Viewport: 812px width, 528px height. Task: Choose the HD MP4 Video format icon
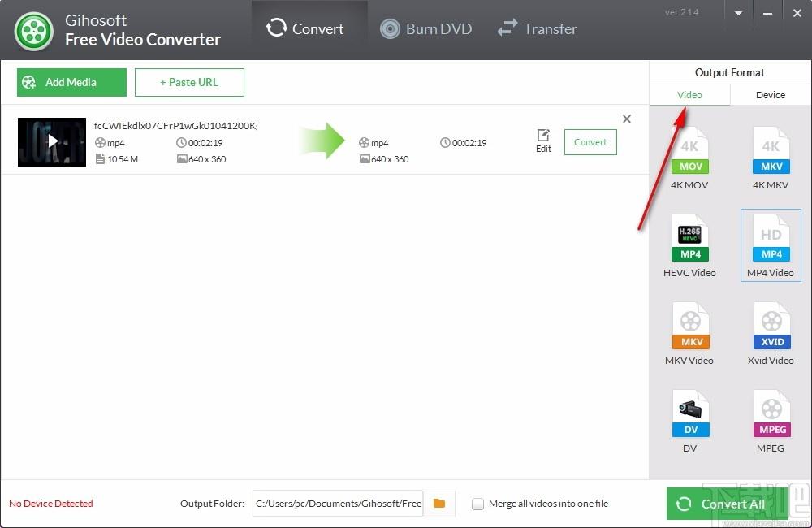pos(771,245)
